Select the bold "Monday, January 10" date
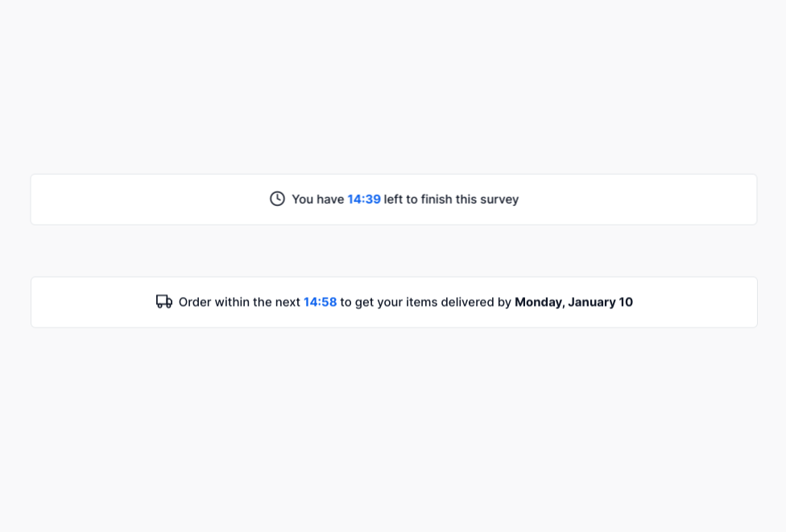The image size is (786, 532). [x=573, y=302]
